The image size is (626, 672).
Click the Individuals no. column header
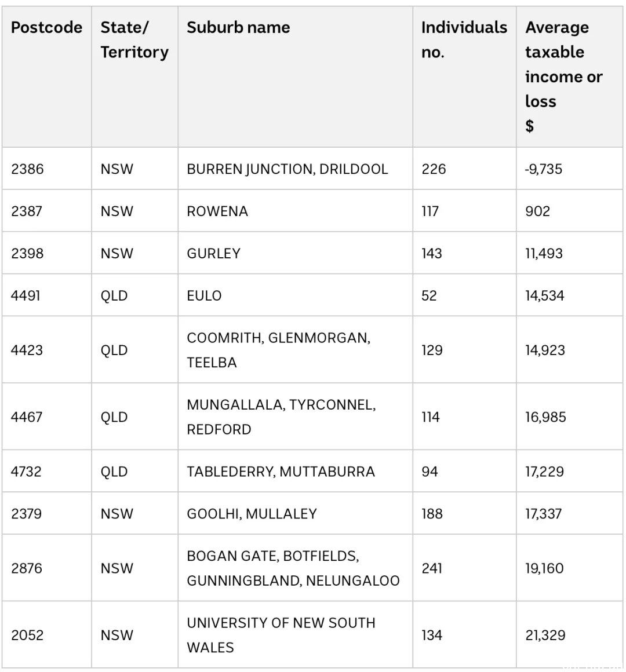[x=464, y=40]
